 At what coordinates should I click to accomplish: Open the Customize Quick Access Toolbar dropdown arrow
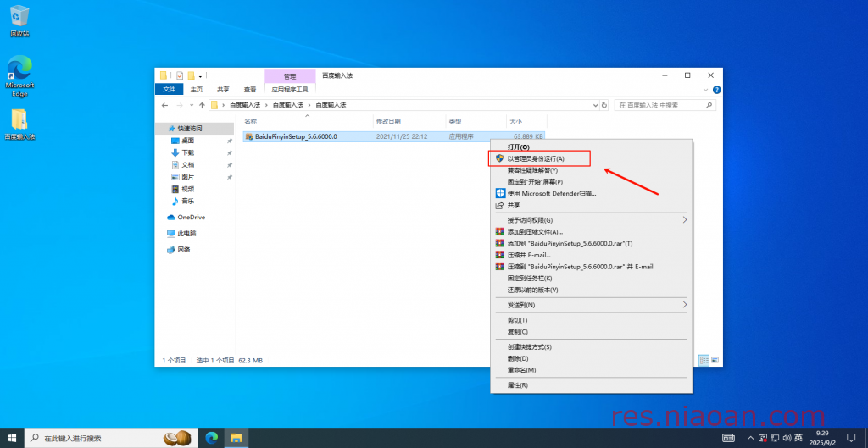(x=200, y=75)
